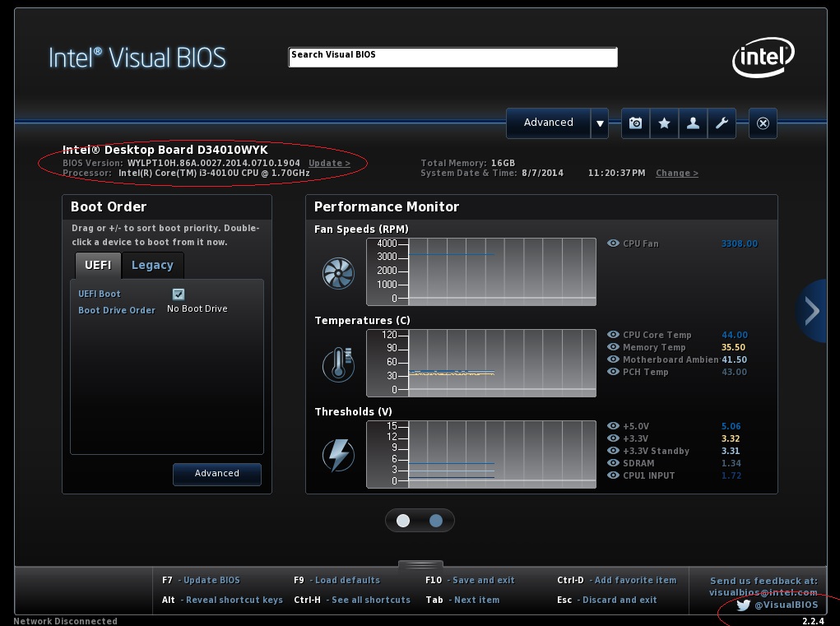The image size is (840, 626).
Task: Click the system time 11:20:37PM
Action: (x=616, y=173)
